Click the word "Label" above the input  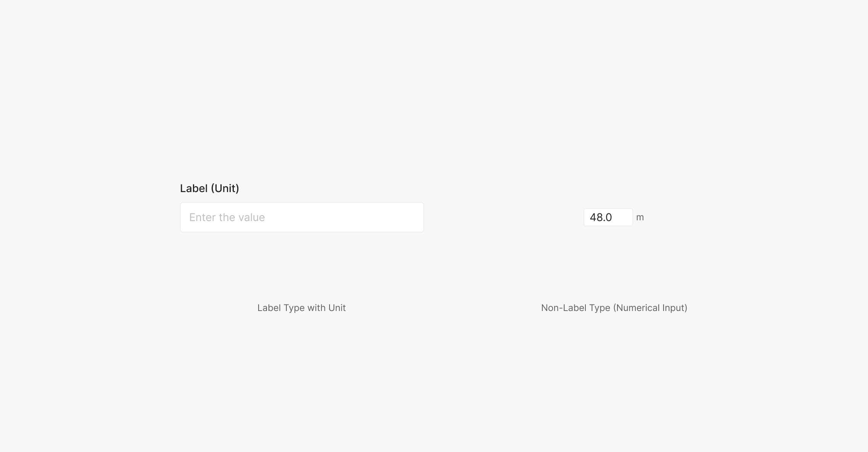tap(194, 188)
